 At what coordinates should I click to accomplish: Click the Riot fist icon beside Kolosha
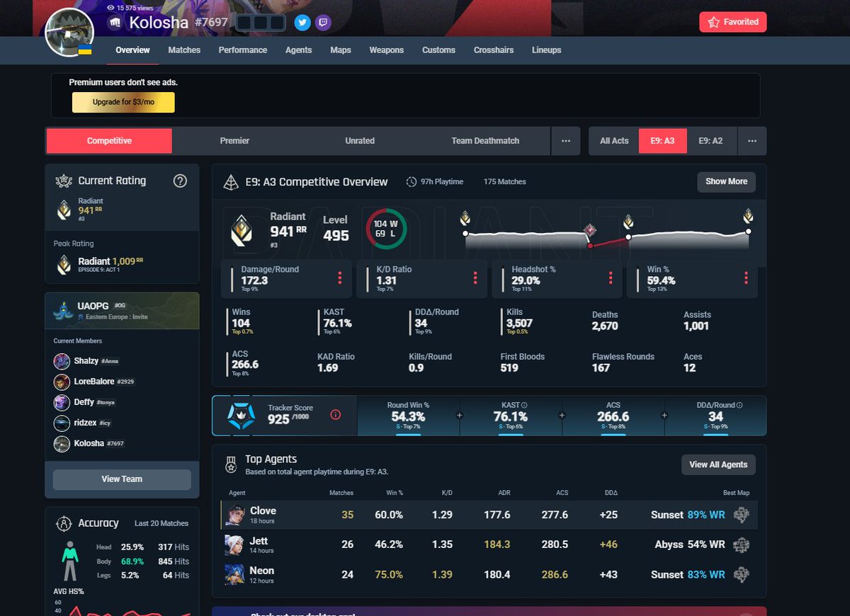[x=115, y=23]
